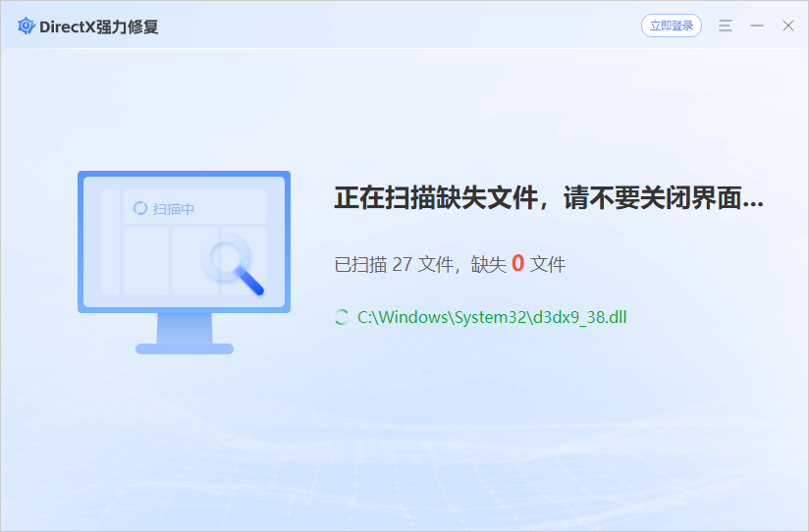Screen dimensions: 809x532
Task: Click the DirectX强力修复 title text
Action: click(99, 27)
